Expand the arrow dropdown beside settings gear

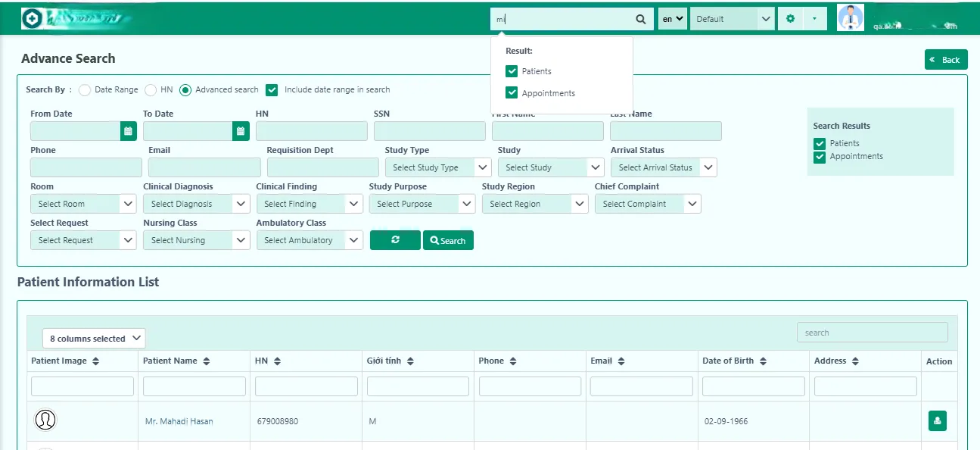point(814,19)
